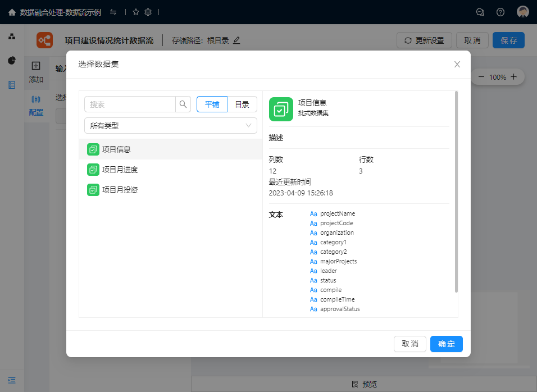Star this data flow as favorite
The image size is (537, 392).
click(x=136, y=12)
